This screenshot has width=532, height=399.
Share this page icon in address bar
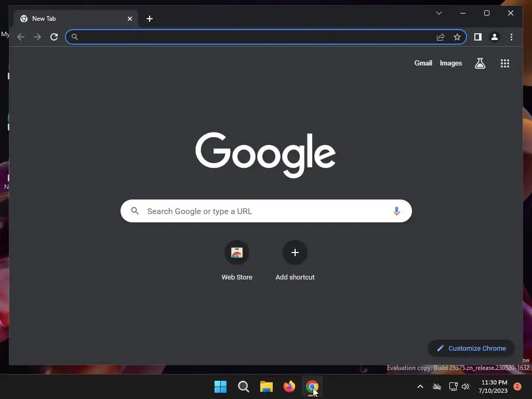coord(441,37)
